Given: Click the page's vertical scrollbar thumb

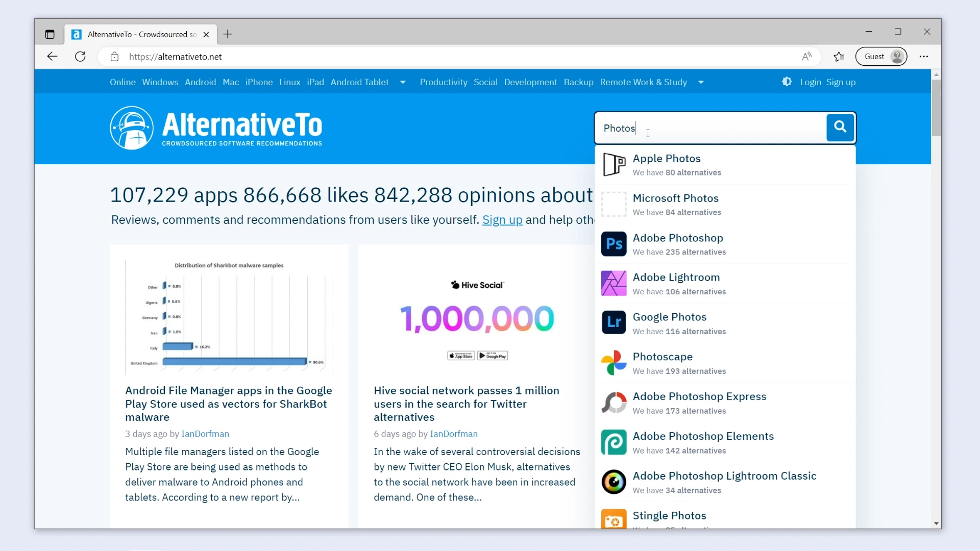Looking at the screenshot, I should point(936,107).
